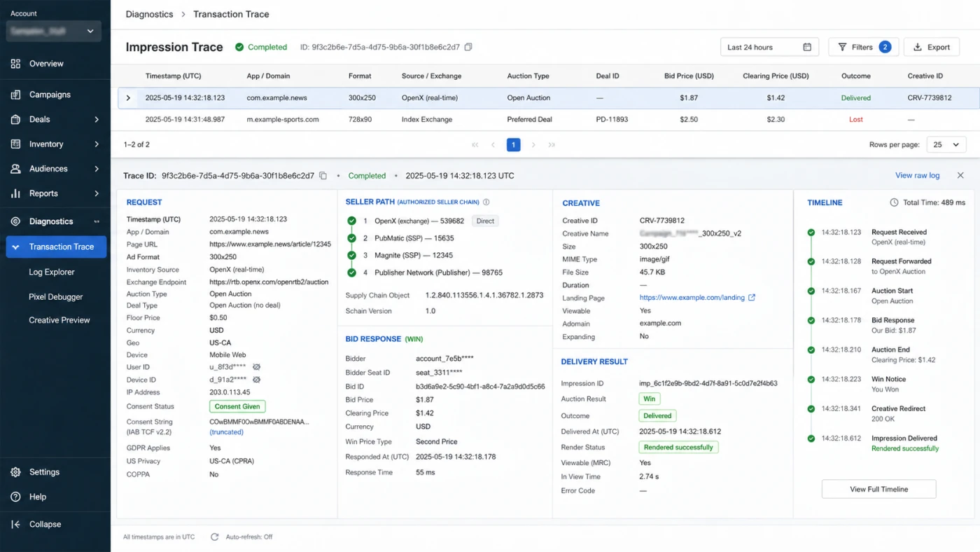Open the example.com landing page link
The width and height of the screenshot is (980, 552).
point(692,298)
